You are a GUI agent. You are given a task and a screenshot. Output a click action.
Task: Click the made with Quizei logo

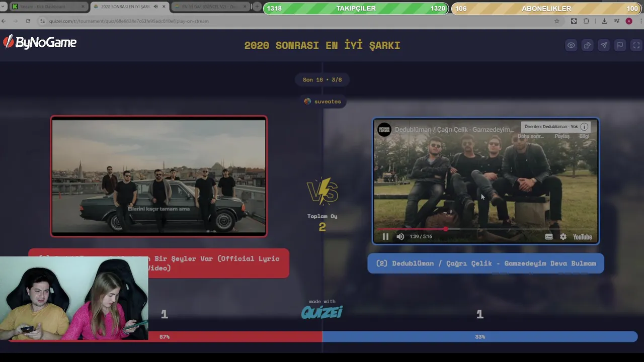[x=322, y=310]
